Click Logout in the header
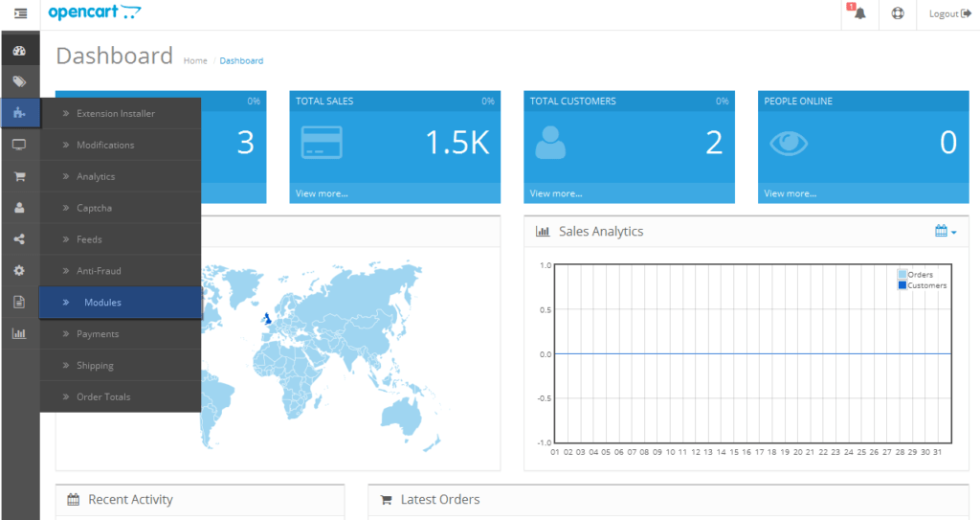 point(949,13)
